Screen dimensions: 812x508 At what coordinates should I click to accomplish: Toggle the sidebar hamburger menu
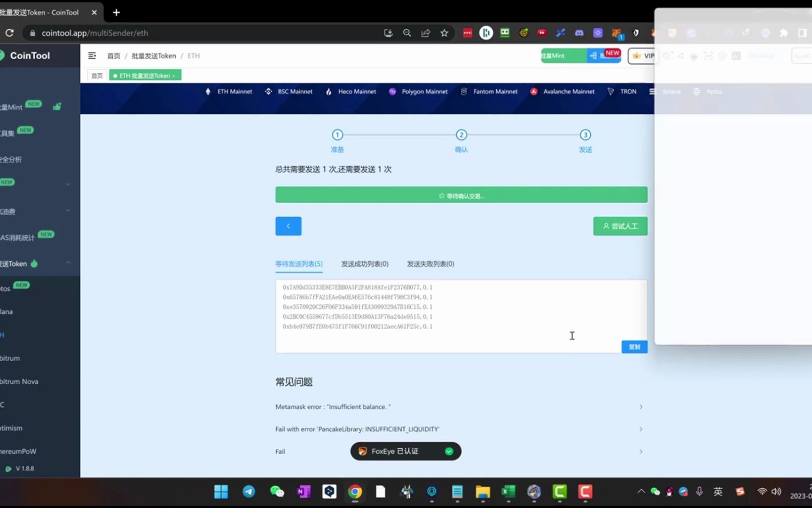(x=92, y=56)
